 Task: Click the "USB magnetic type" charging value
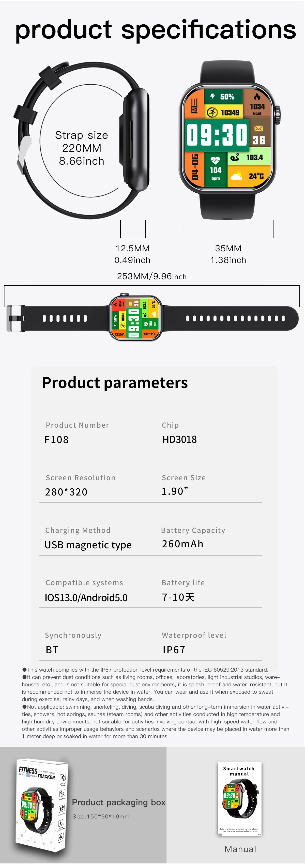[x=88, y=545]
